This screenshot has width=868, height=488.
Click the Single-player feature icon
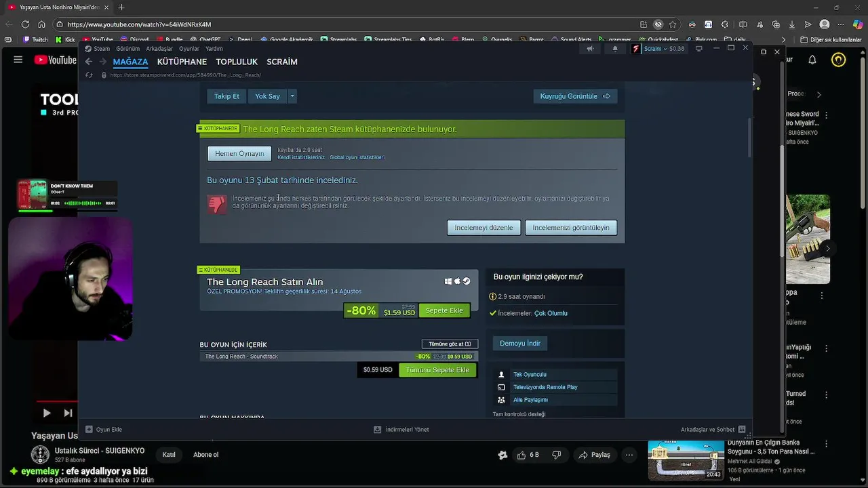point(502,374)
